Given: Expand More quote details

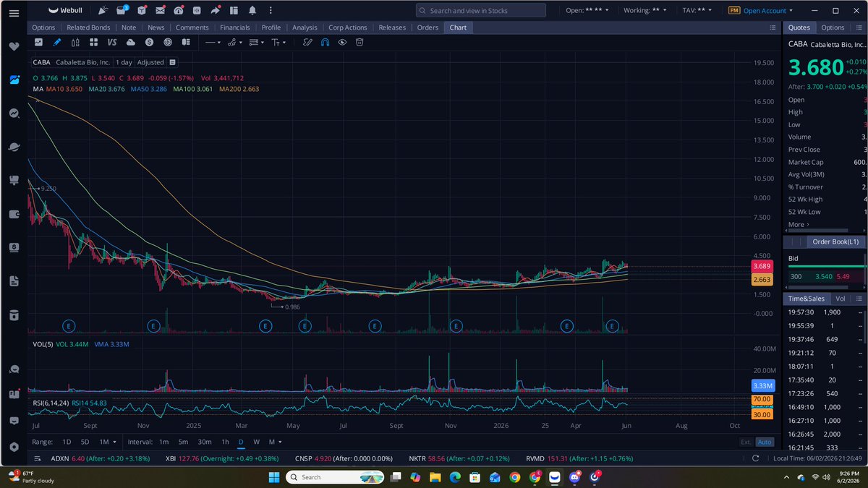Looking at the screenshot, I should click(799, 224).
